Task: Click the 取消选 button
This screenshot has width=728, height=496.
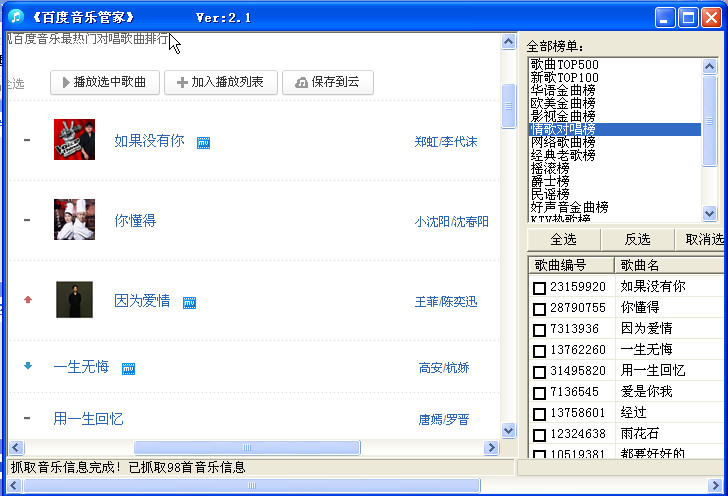Action: (700, 240)
